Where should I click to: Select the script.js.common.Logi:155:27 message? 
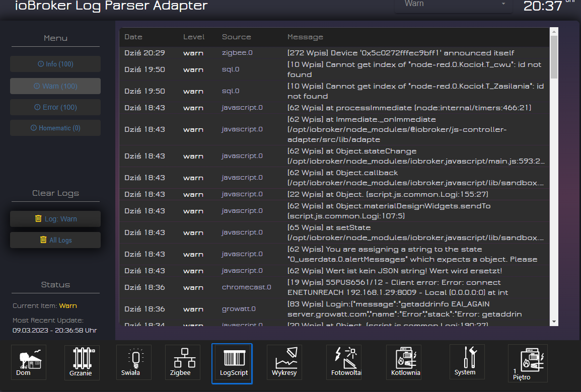pyautogui.click(x=388, y=194)
